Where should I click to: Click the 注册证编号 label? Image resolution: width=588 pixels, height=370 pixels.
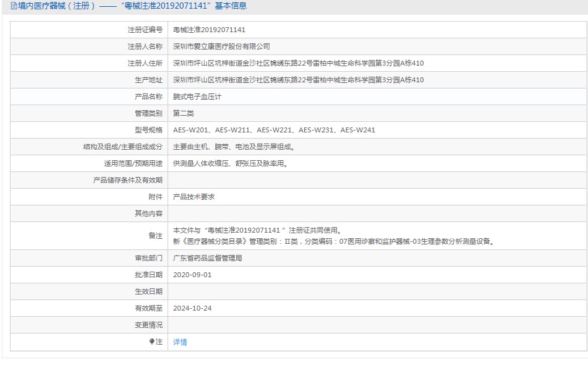point(145,30)
